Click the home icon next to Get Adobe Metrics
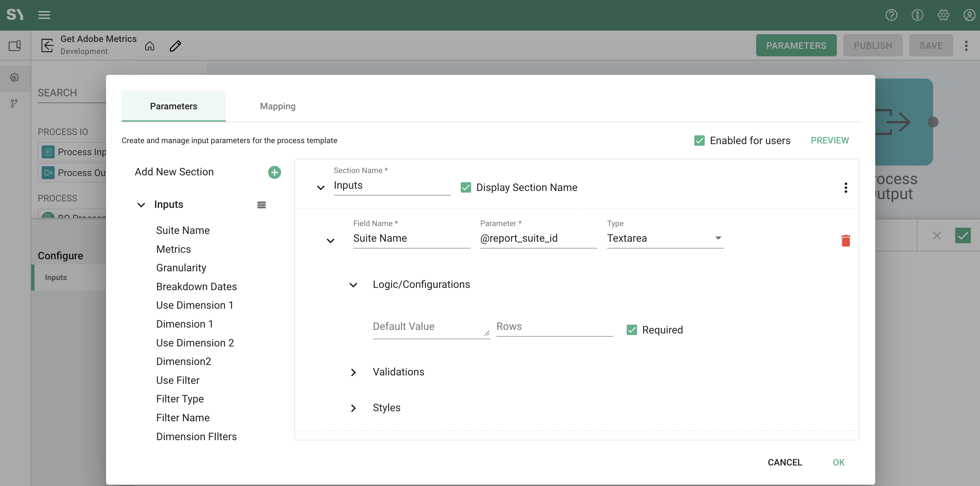Image resolution: width=980 pixels, height=486 pixels. (150, 46)
